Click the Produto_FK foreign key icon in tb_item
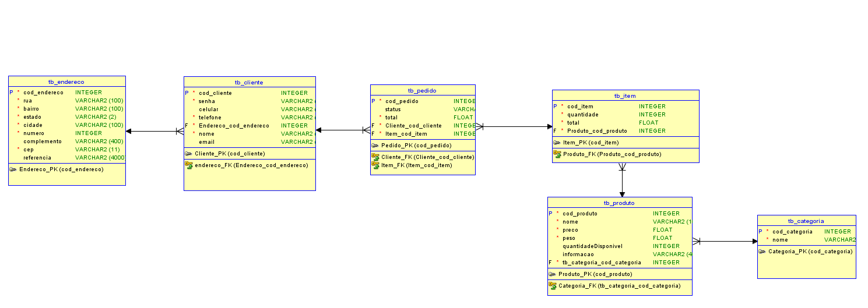Screen dimensions: 868x308 coord(557,154)
